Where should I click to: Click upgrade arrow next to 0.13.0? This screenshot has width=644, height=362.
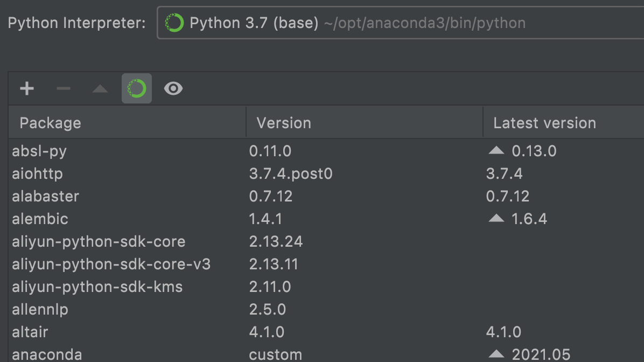click(496, 151)
